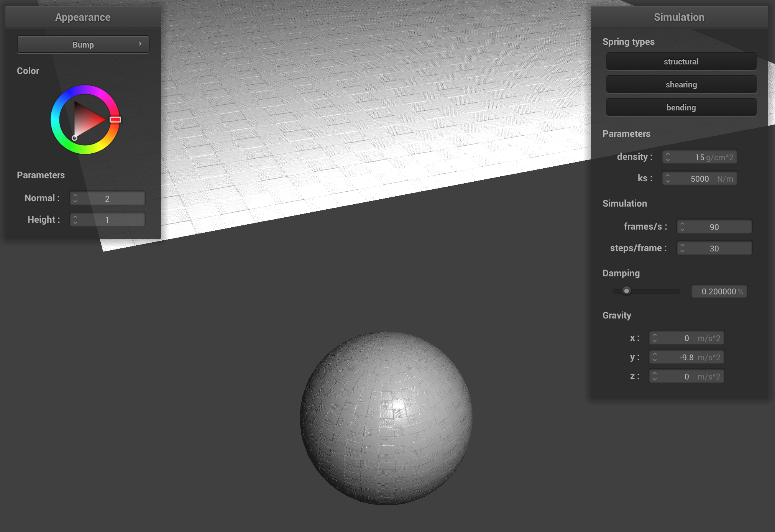
Task: Toggle the shearing spring type
Action: pos(681,84)
